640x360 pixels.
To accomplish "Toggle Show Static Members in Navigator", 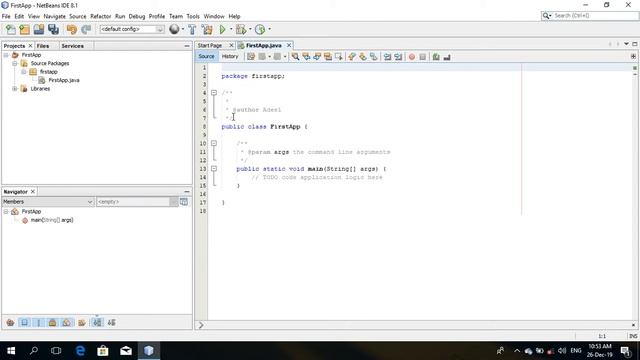I will click(39, 322).
